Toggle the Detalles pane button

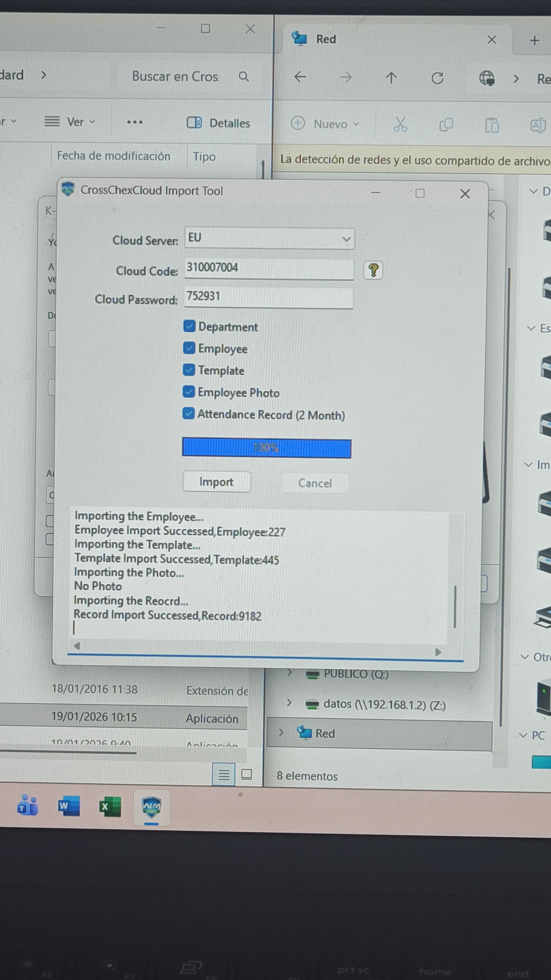pos(218,123)
